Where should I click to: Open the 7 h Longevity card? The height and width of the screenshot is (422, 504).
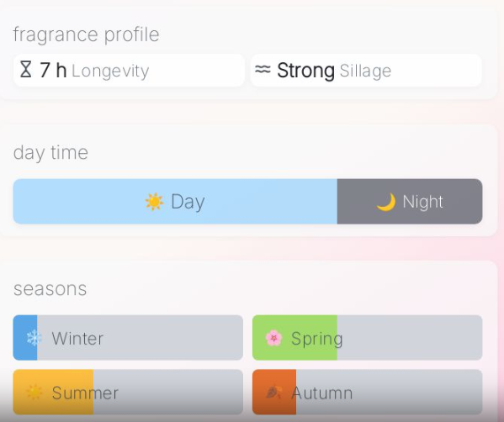pos(129,71)
